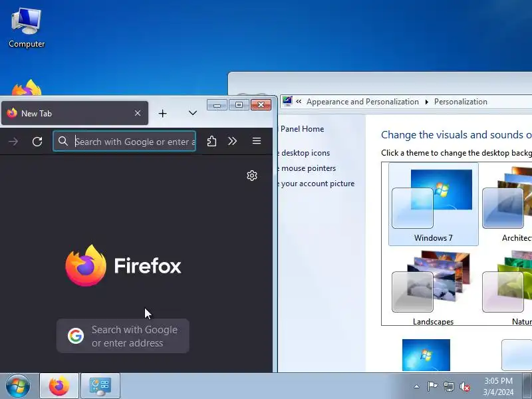Open Firefox hamburger application menu
Screen dimensions: 532x399
(x=257, y=141)
